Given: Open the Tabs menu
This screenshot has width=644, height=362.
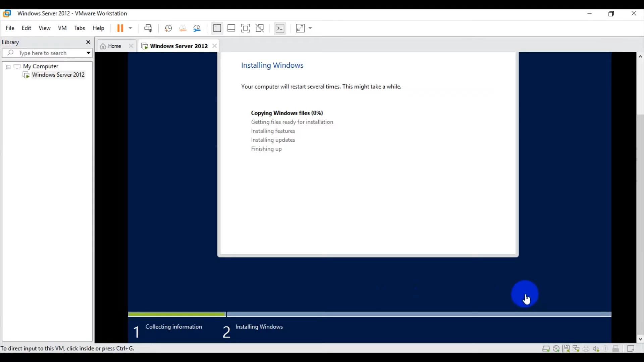Looking at the screenshot, I should (x=79, y=28).
